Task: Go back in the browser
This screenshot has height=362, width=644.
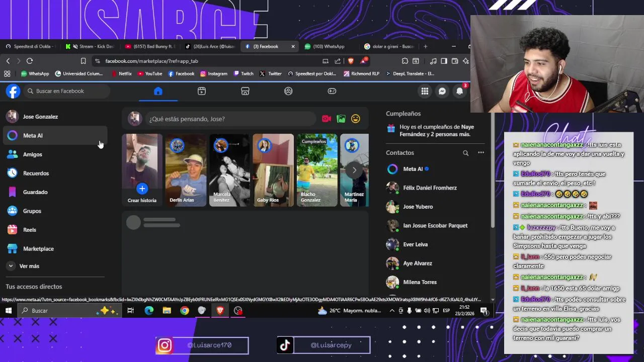Action: 8,61
